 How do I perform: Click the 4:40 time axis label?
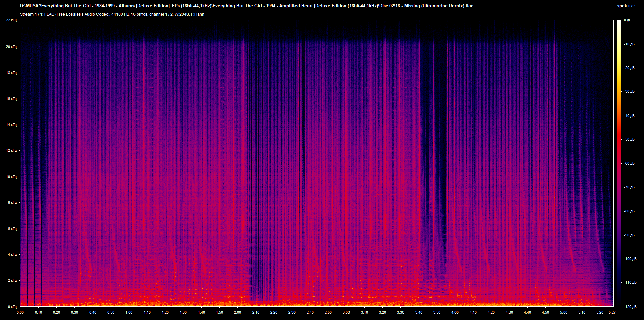click(x=528, y=313)
